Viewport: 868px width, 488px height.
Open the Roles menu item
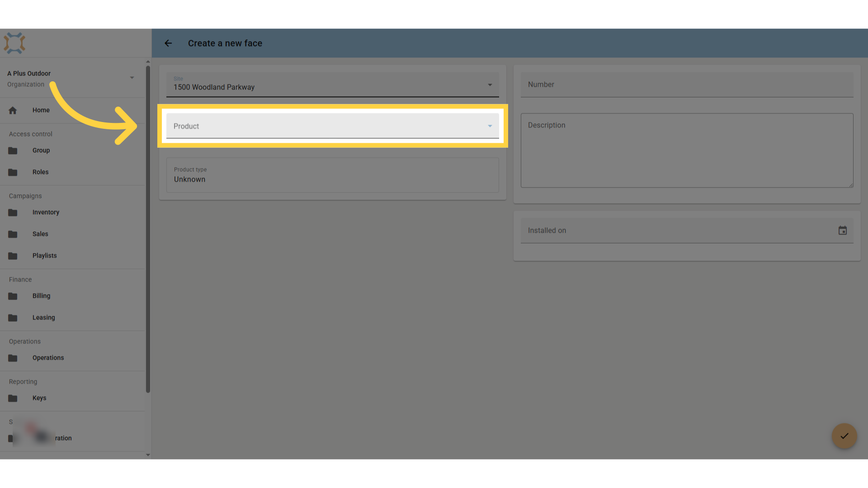coord(72,172)
